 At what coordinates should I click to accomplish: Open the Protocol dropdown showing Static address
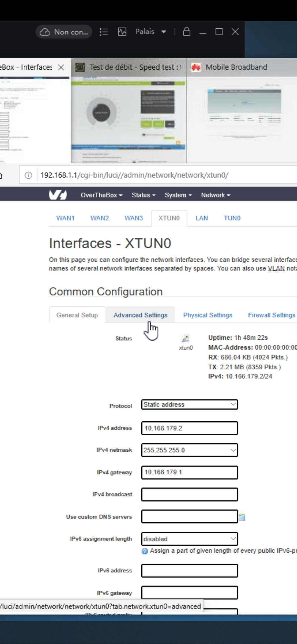[189, 405]
